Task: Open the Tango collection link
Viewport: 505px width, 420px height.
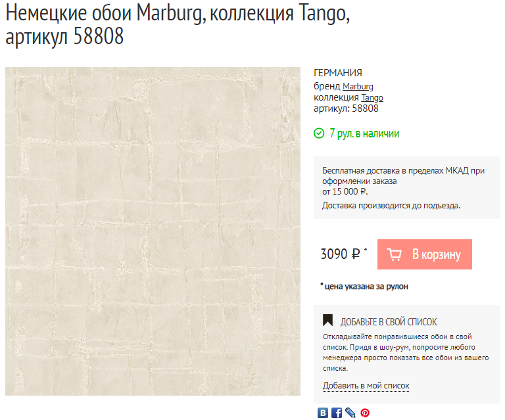Action: pyautogui.click(x=372, y=97)
